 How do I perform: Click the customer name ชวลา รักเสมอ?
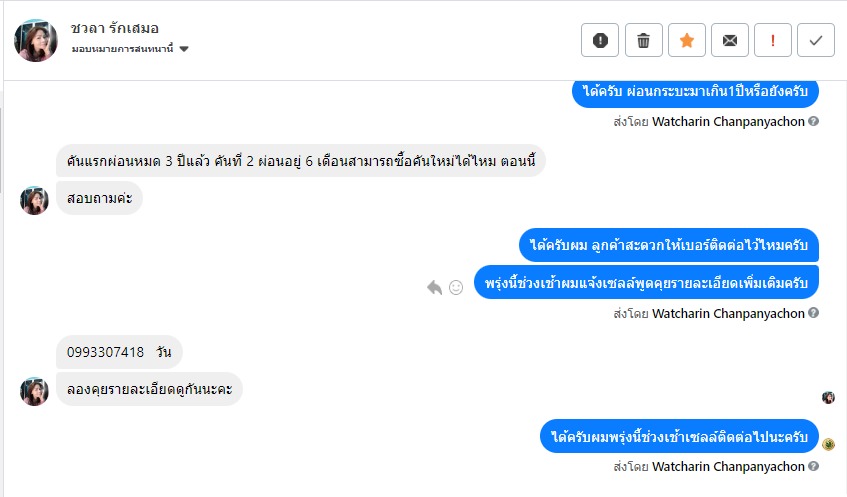tap(116, 28)
